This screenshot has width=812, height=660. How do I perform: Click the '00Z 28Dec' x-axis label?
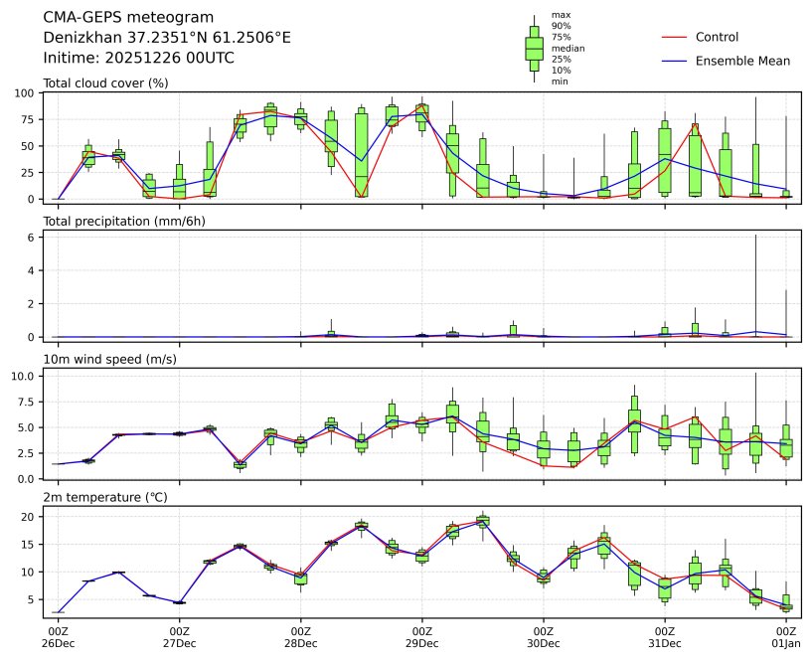[301, 637]
